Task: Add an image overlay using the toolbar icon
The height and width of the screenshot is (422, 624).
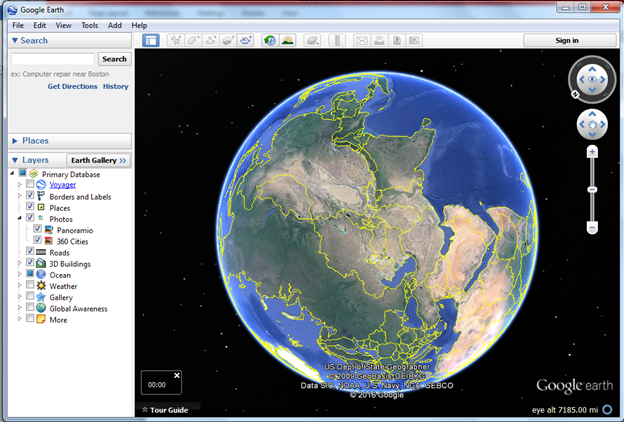Action: (x=228, y=40)
